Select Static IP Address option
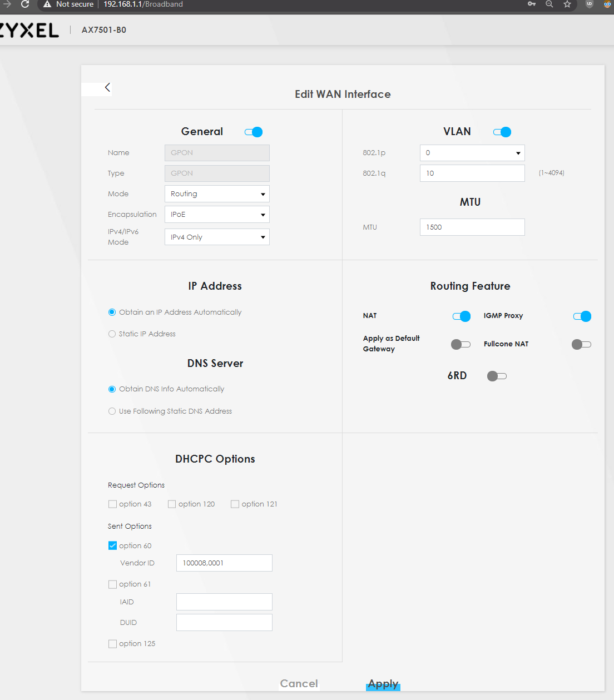The image size is (614, 700). click(x=112, y=334)
